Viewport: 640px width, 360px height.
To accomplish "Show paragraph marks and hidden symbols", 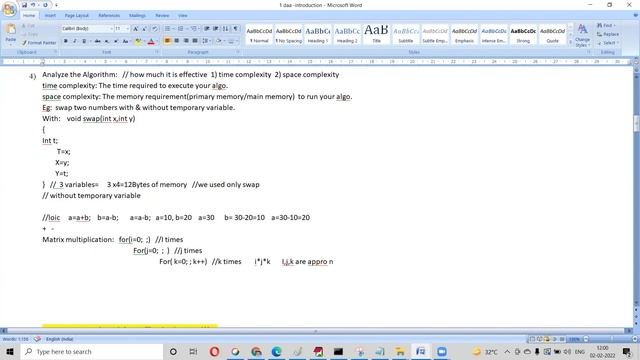I will (x=236, y=29).
